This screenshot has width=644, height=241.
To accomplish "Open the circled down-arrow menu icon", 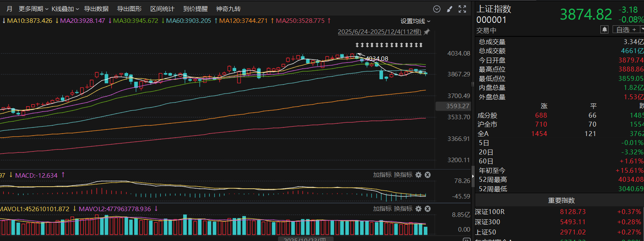I will tap(436, 9).
